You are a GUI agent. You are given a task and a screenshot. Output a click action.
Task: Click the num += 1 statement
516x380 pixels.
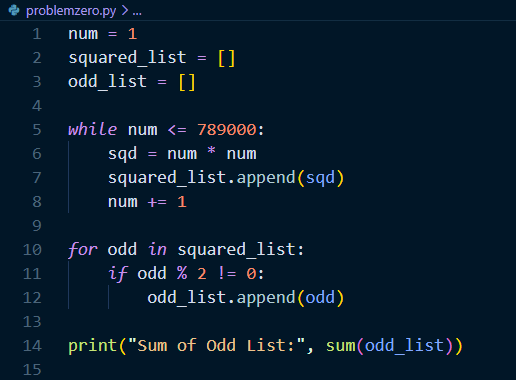point(147,202)
